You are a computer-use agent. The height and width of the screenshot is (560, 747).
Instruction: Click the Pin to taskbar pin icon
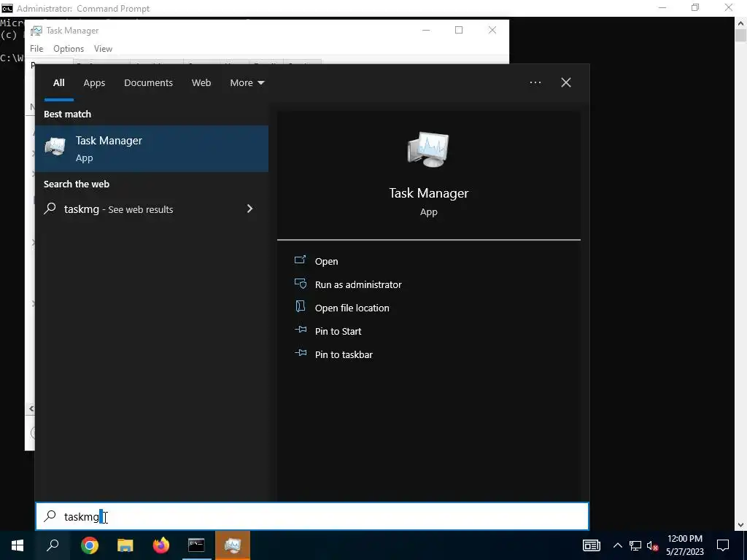[301, 353]
